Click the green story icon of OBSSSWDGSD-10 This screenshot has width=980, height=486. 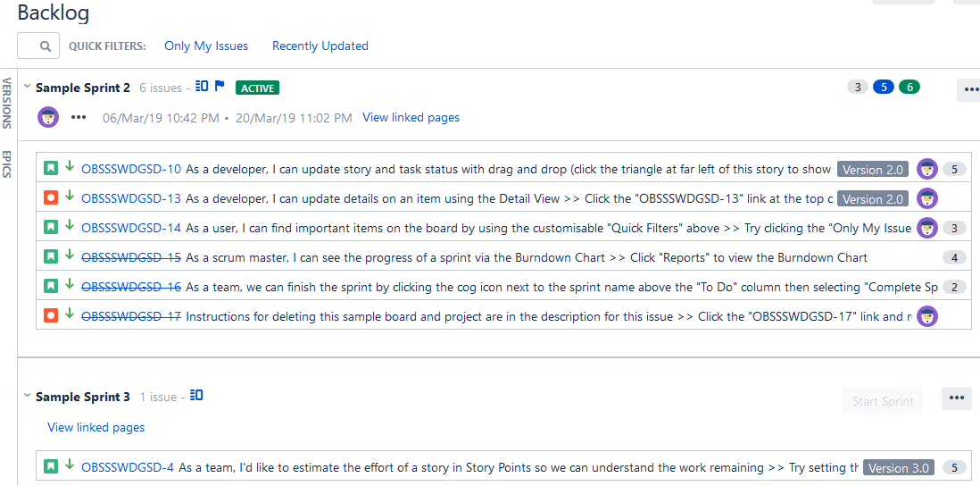(51, 168)
